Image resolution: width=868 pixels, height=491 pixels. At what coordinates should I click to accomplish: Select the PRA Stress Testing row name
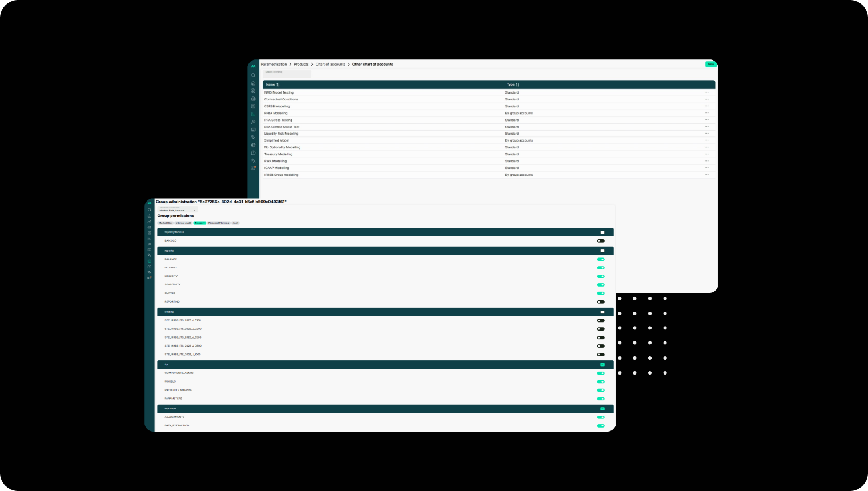click(278, 120)
